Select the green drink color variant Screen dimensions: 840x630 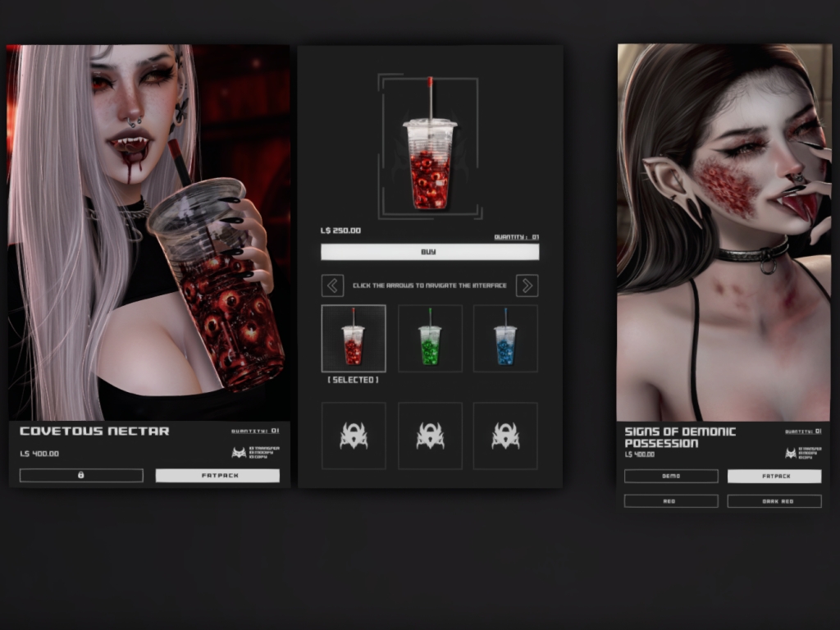click(x=430, y=338)
